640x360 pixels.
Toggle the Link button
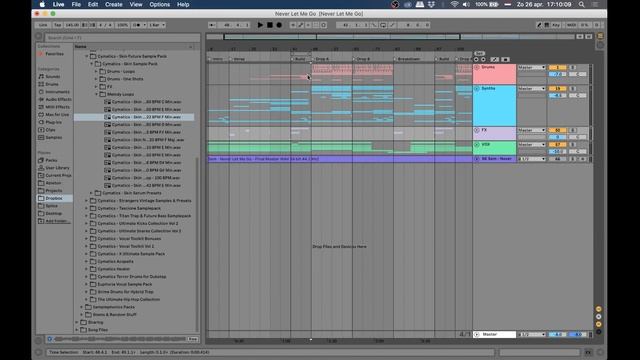43,25
